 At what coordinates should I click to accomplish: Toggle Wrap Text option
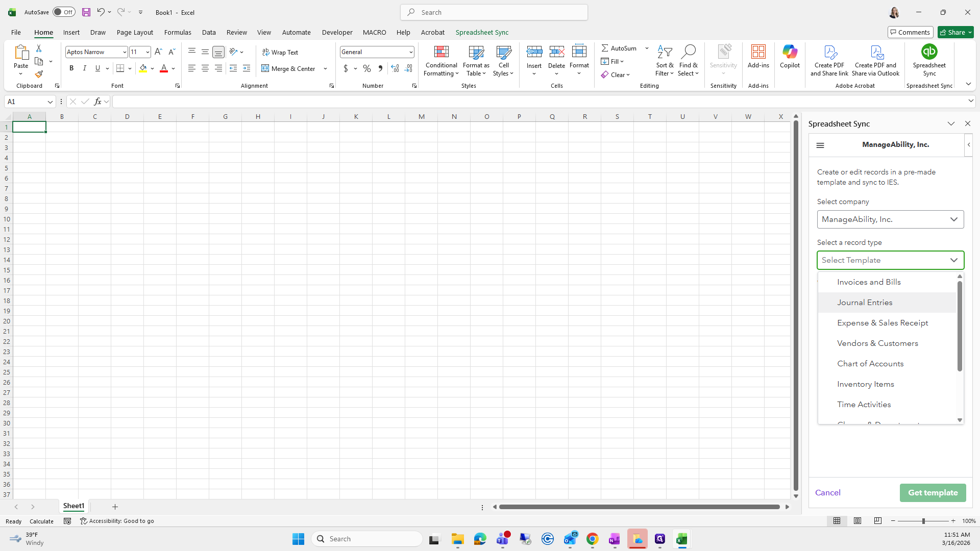[280, 53]
